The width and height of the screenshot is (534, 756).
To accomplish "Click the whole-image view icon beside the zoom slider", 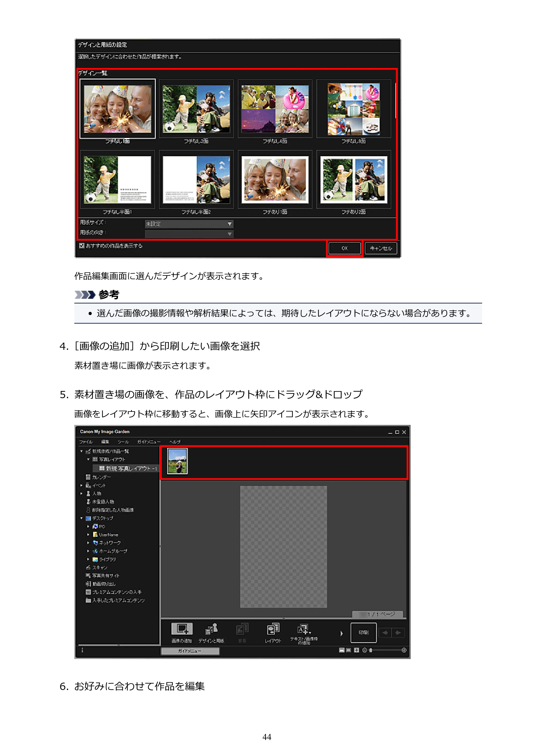I will click(356, 650).
